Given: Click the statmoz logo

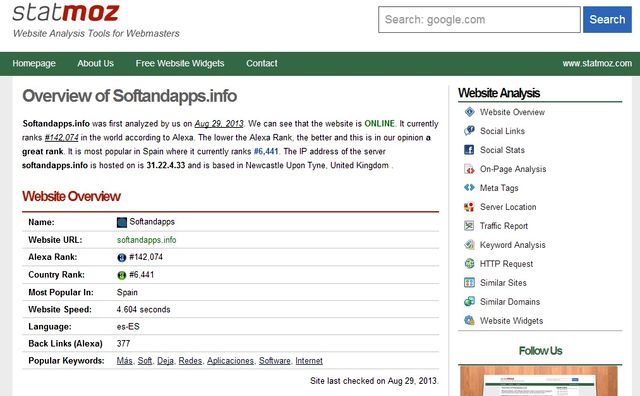Looking at the screenshot, I should [66, 13].
